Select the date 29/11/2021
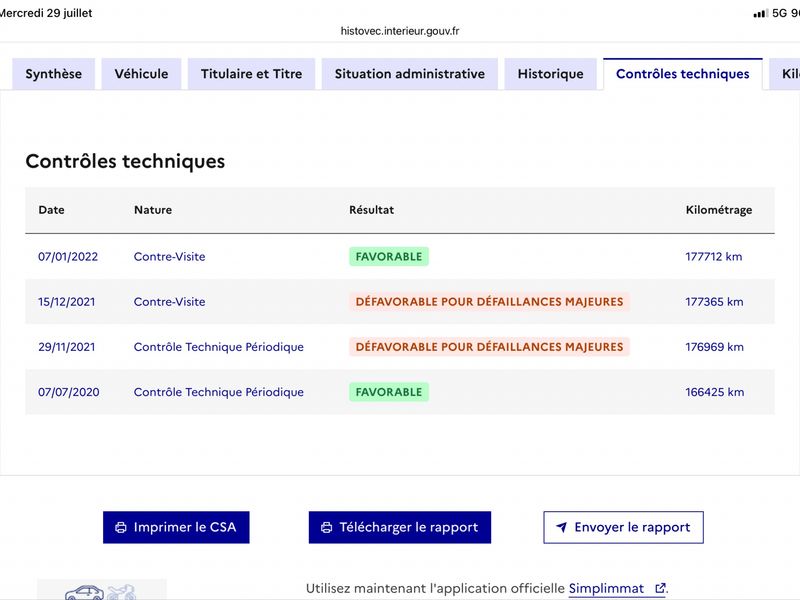 pyautogui.click(x=67, y=347)
